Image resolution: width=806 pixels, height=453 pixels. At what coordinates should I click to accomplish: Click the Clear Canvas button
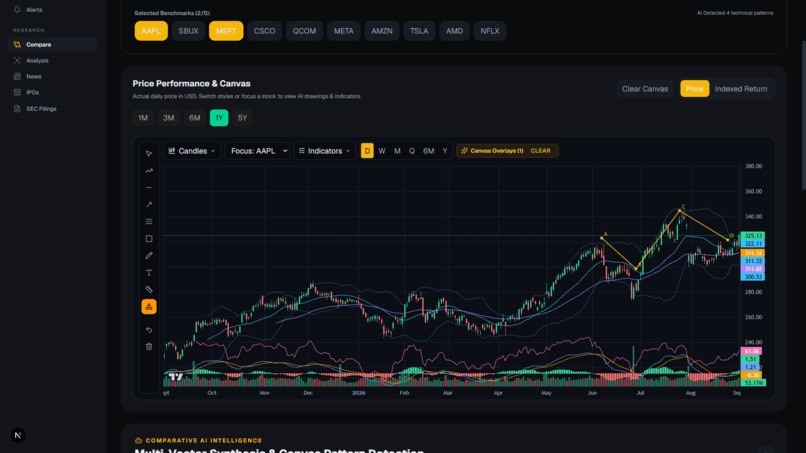pyautogui.click(x=645, y=88)
